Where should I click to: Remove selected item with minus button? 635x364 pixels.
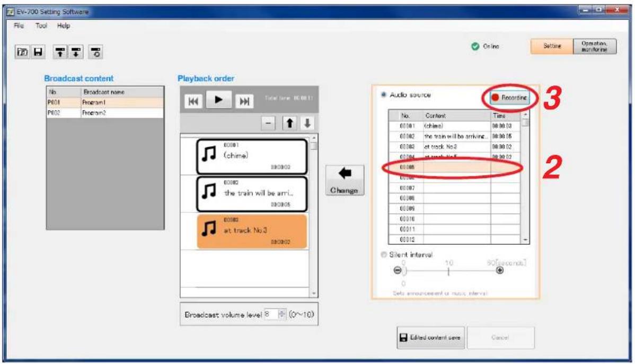click(268, 123)
